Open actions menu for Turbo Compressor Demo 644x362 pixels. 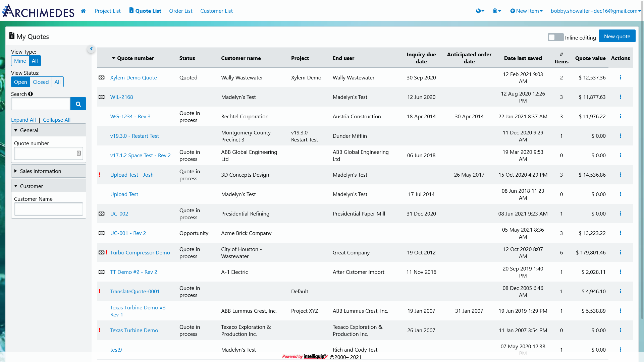click(620, 252)
